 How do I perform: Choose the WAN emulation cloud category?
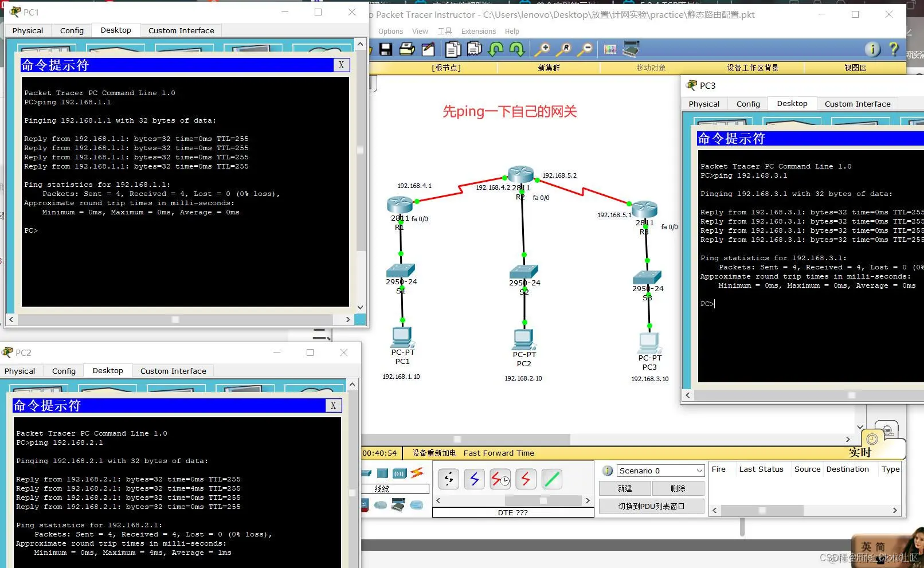(x=381, y=505)
